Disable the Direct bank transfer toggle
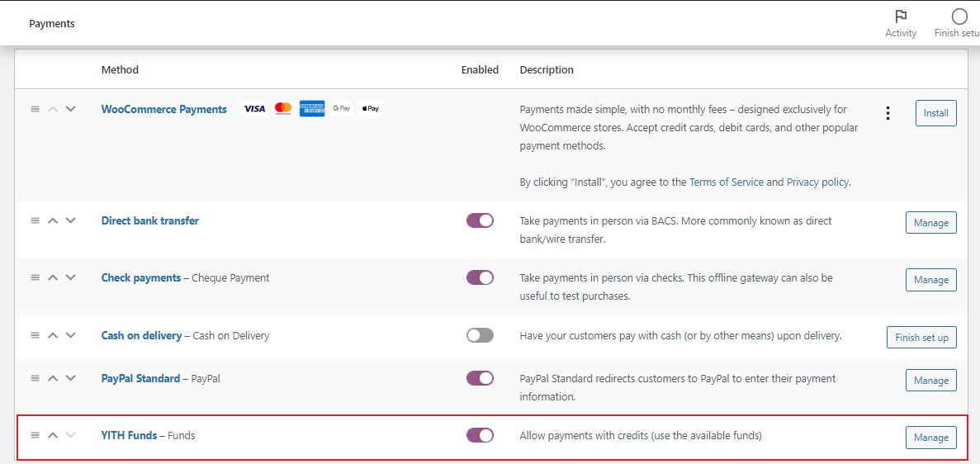The width and height of the screenshot is (980, 464). (480, 220)
